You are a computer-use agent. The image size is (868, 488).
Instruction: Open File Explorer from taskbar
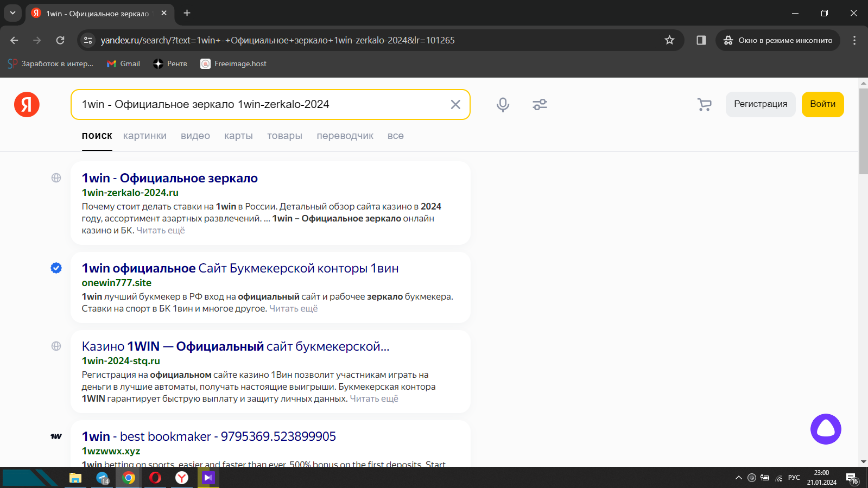tap(75, 478)
